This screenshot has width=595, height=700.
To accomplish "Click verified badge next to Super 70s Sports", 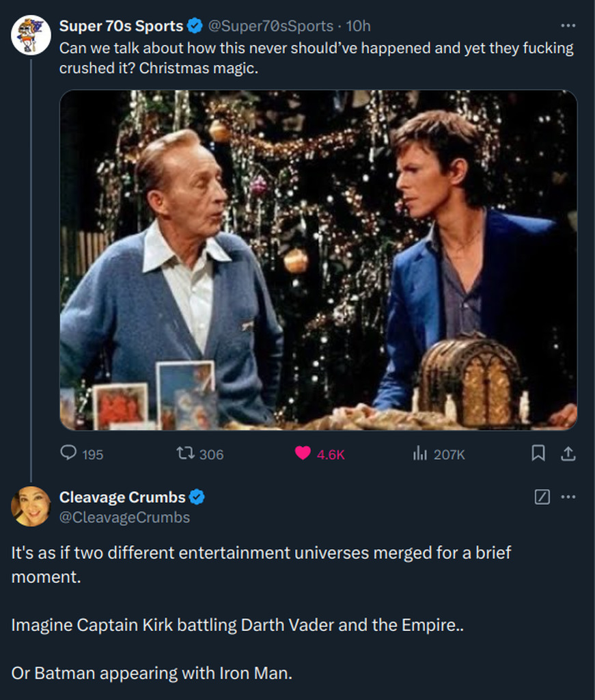I will [x=195, y=26].
